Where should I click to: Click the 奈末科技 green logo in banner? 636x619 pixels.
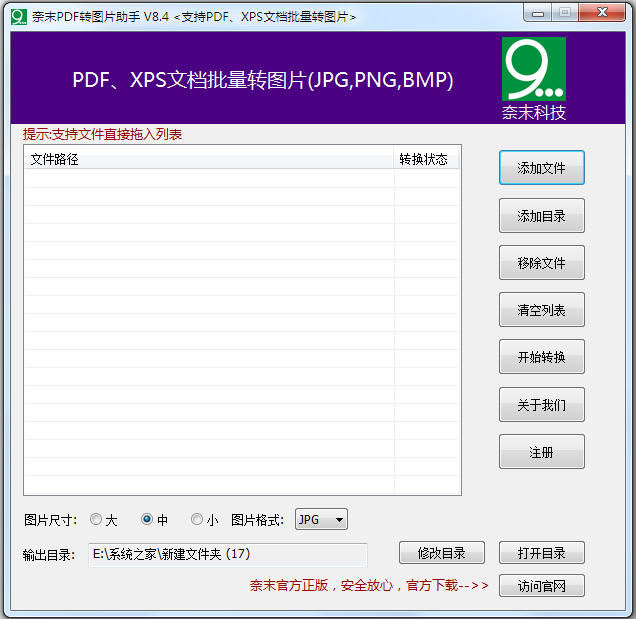point(533,69)
